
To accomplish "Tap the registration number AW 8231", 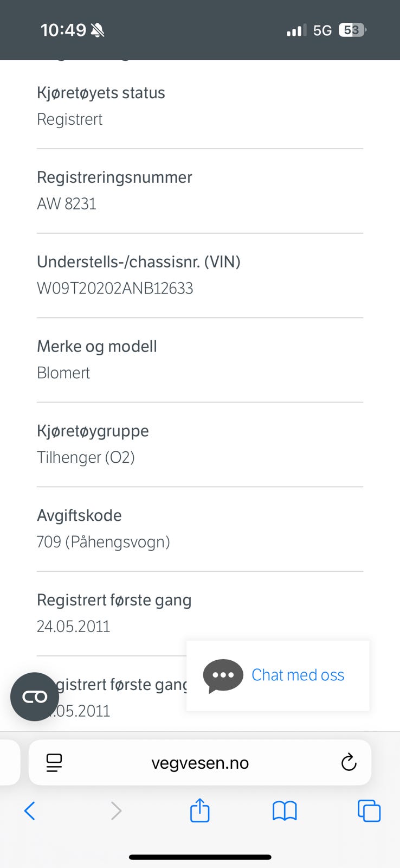I will coord(67,203).
